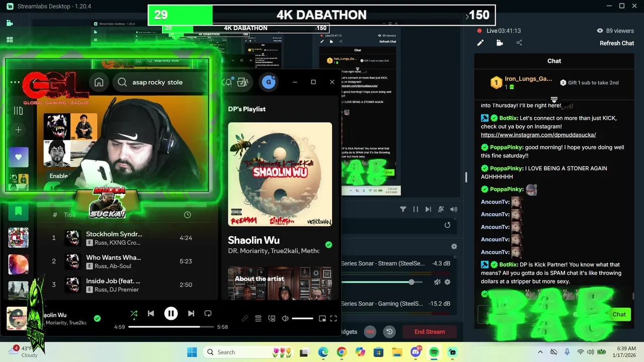Pause the Streamlabs event queue

tap(416, 209)
